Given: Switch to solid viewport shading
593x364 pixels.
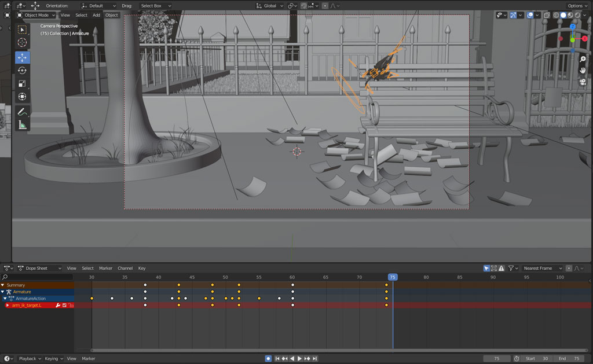Looking at the screenshot, I should [x=563, y=15].
